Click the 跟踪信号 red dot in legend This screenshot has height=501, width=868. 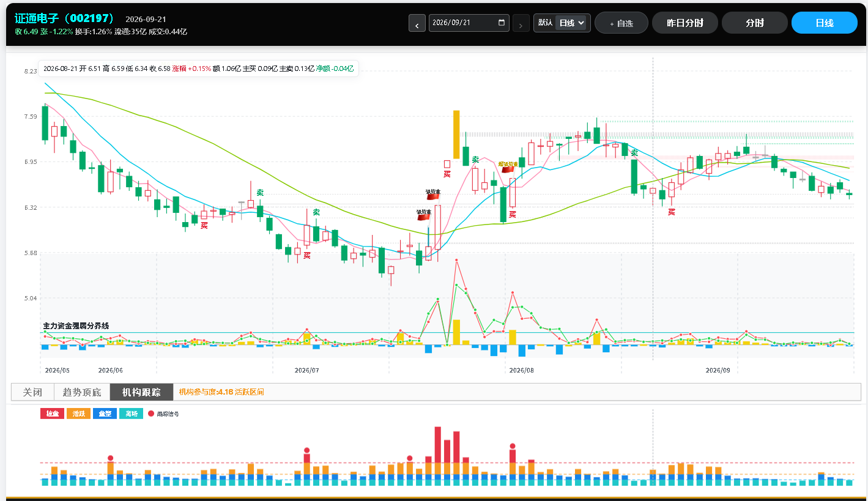(x=151, y=414)
